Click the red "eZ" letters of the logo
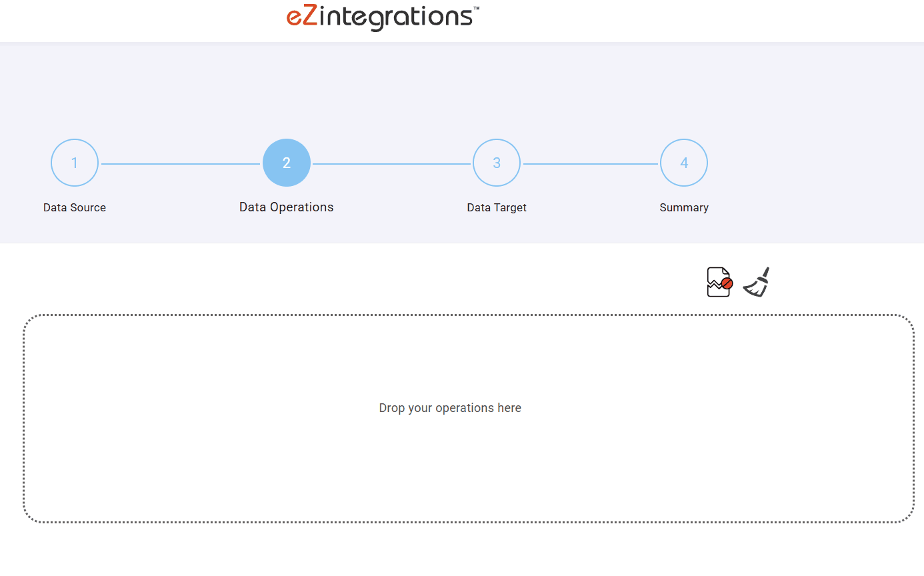The width and height of the screenshot is (924, 576). pos(302,17)
